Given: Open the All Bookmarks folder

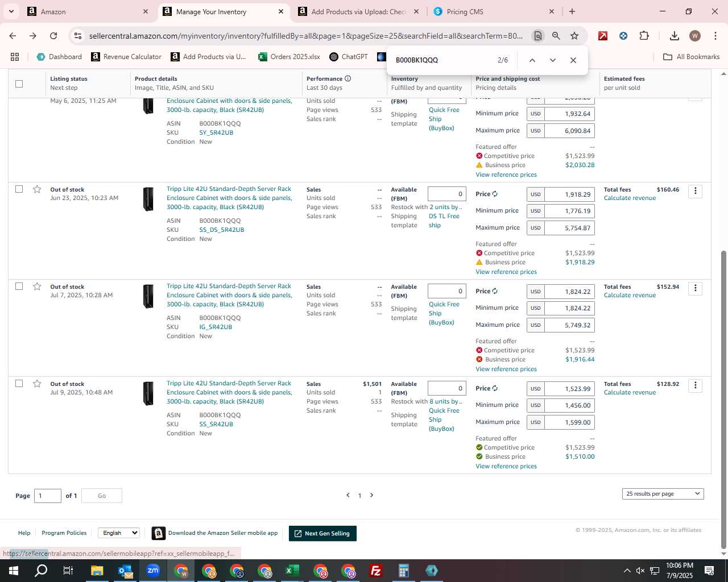Looking at the screenshot, I should [692, 57].
